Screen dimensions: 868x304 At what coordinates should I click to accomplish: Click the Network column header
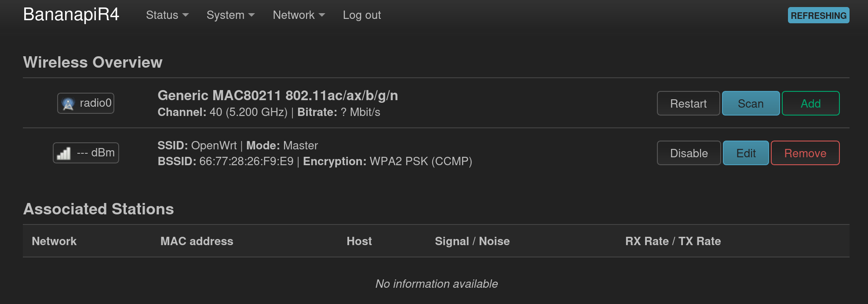(x=54, y=241)
